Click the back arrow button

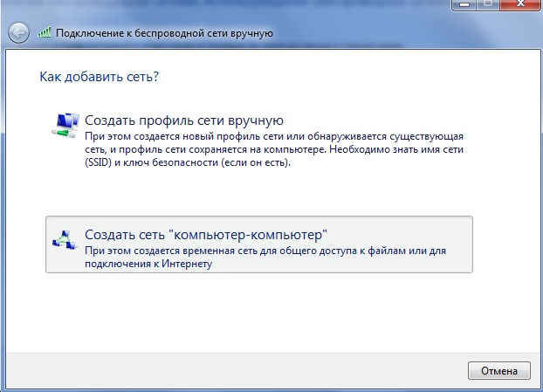point(18,33)
